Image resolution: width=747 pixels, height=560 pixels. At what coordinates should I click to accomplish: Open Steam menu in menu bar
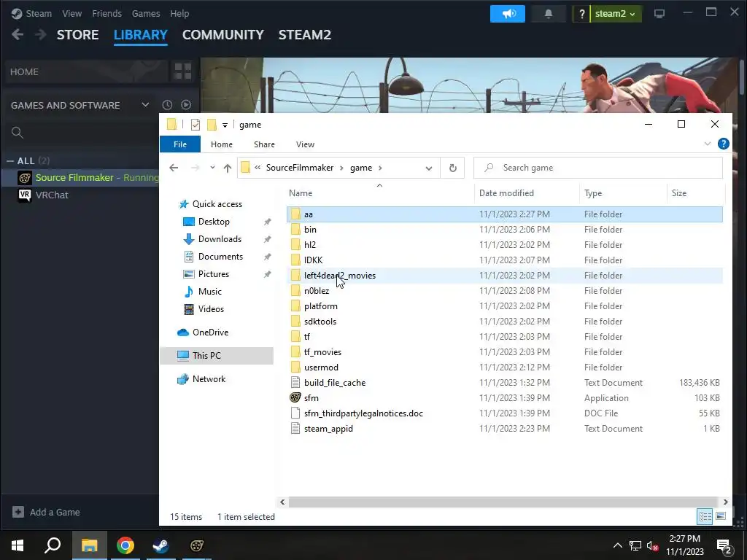point(39,14)
